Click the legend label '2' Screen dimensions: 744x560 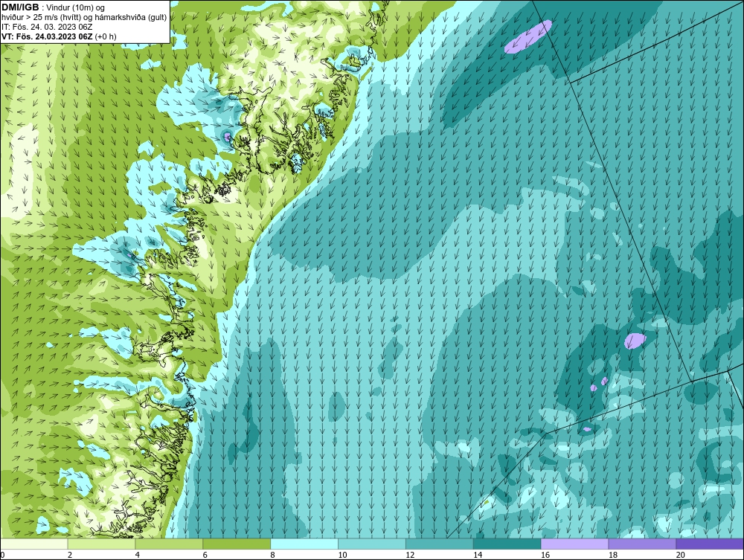click(x=70, y=555)
